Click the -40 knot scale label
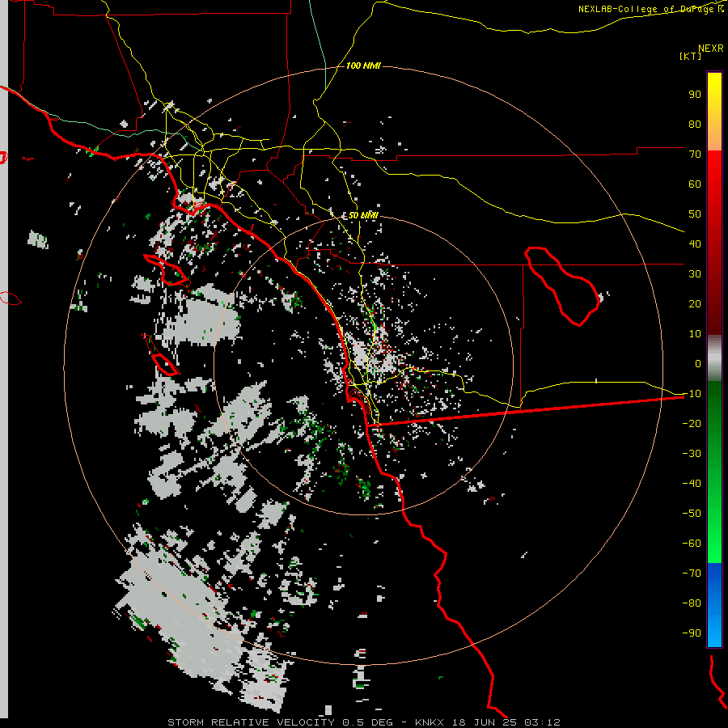The width and height of the screenshot is (728, 728). pos(692,484)
